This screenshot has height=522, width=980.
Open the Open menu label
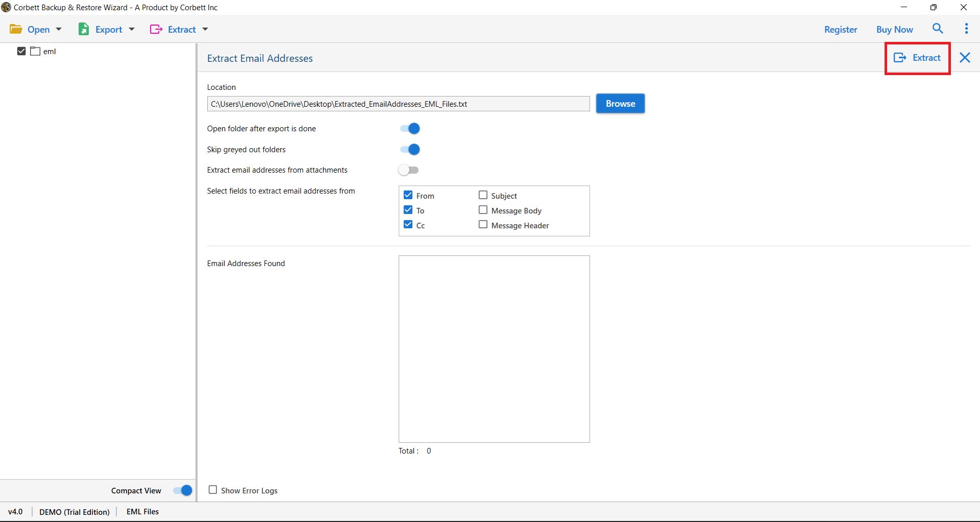point(38,29)
